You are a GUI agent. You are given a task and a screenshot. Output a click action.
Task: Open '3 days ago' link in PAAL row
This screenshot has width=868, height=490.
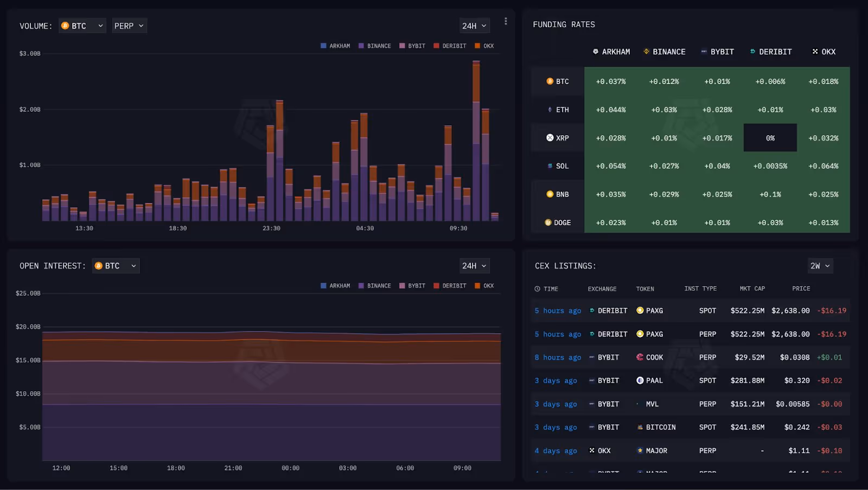click(x=556, y=380)
